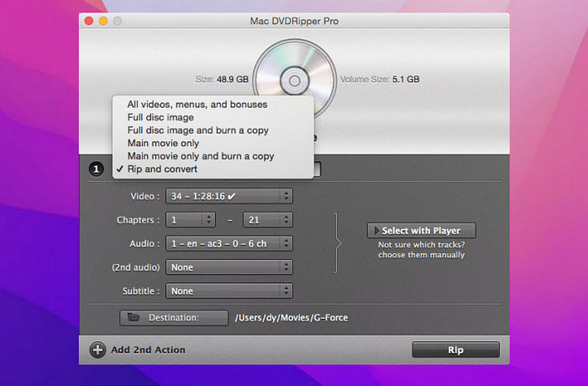Click the play triangle on Select with Player
Screen dimensions: 588x386
376,231
